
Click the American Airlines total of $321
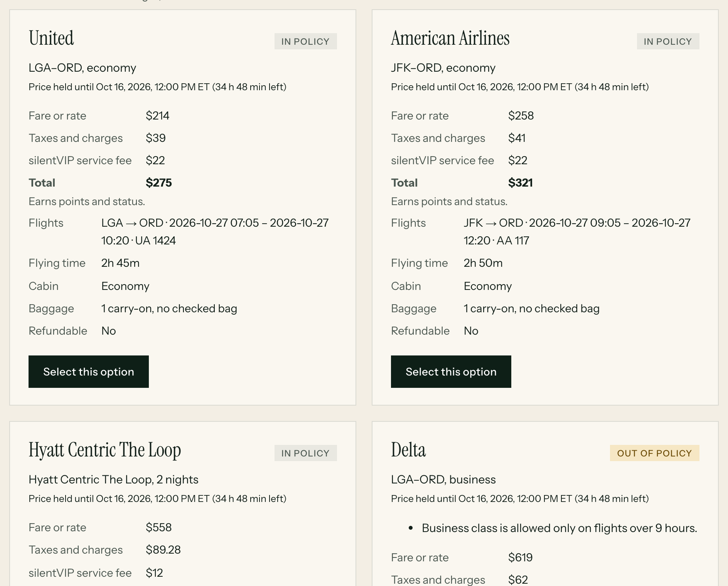[x=521, y=183]
